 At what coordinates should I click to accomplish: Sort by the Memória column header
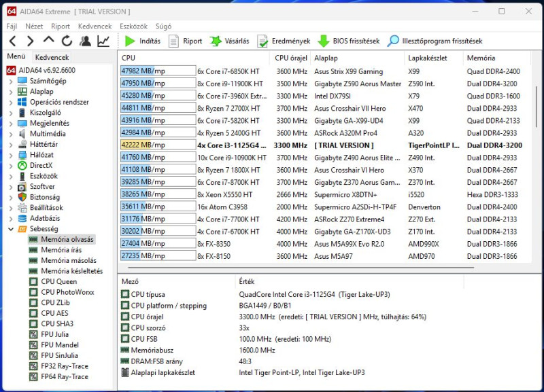496,58
